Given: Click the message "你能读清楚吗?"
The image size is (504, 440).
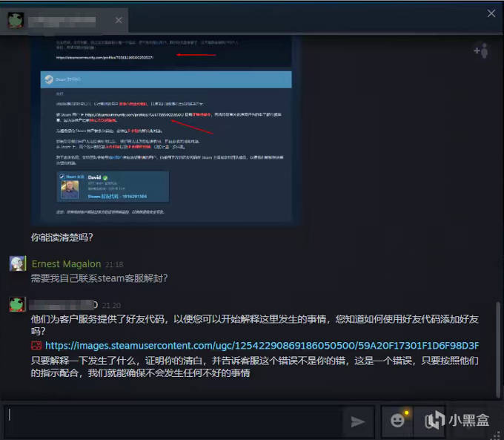Looking at the screenshot, I should (62, 238).
